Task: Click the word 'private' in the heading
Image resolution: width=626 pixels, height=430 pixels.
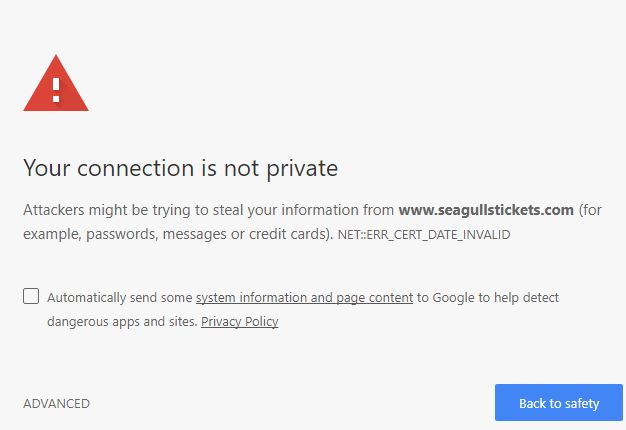Action: click(x=302, y=169)
